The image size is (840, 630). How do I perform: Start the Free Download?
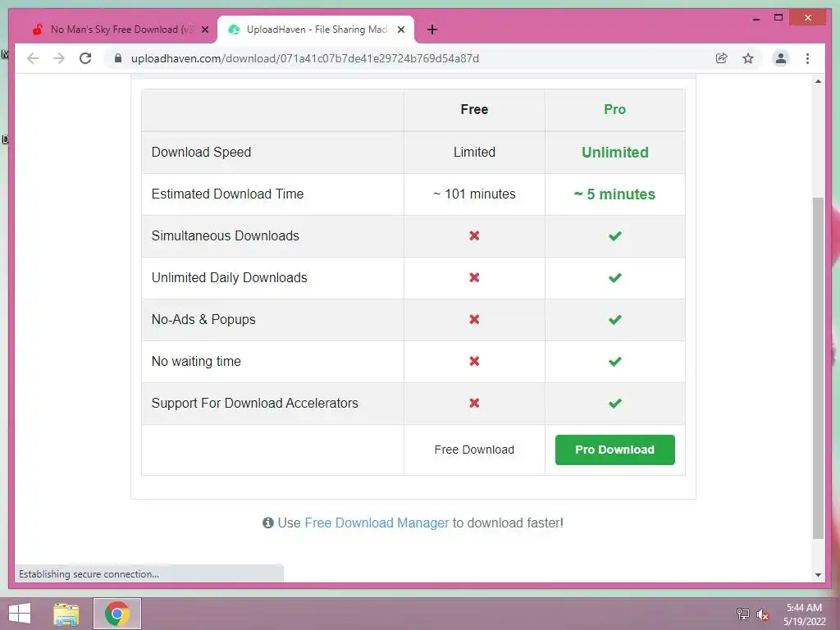click(x=474, y=450)
